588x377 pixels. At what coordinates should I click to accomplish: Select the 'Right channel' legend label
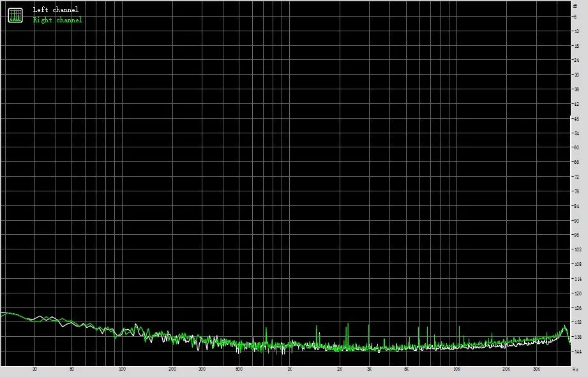[57, 20]
